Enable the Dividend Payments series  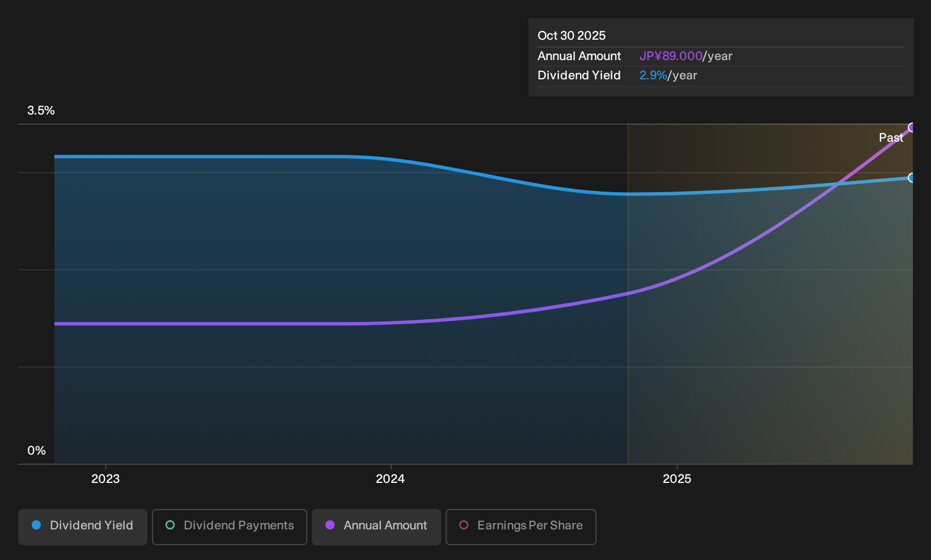point(230,527)
